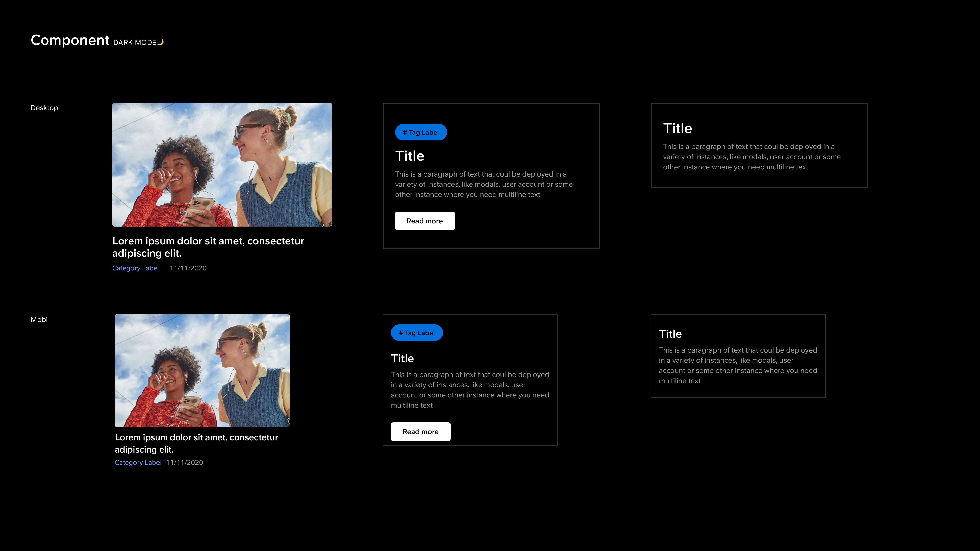Screen dimensions: 980x551
Task: Click Title in Mobi tag card
Action: click(x=402, y=358)
